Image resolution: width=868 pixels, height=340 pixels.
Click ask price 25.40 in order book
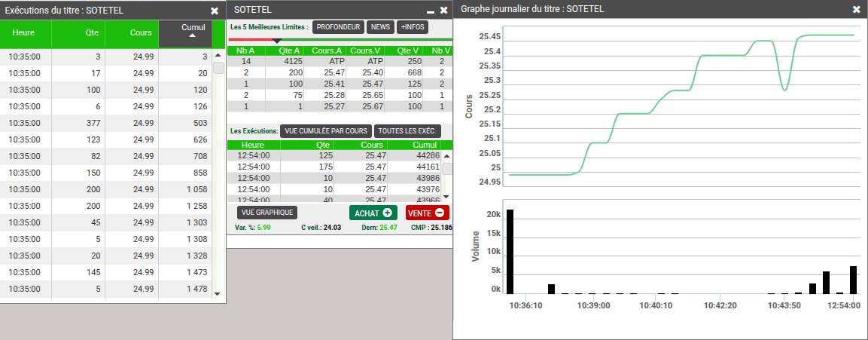373,72
